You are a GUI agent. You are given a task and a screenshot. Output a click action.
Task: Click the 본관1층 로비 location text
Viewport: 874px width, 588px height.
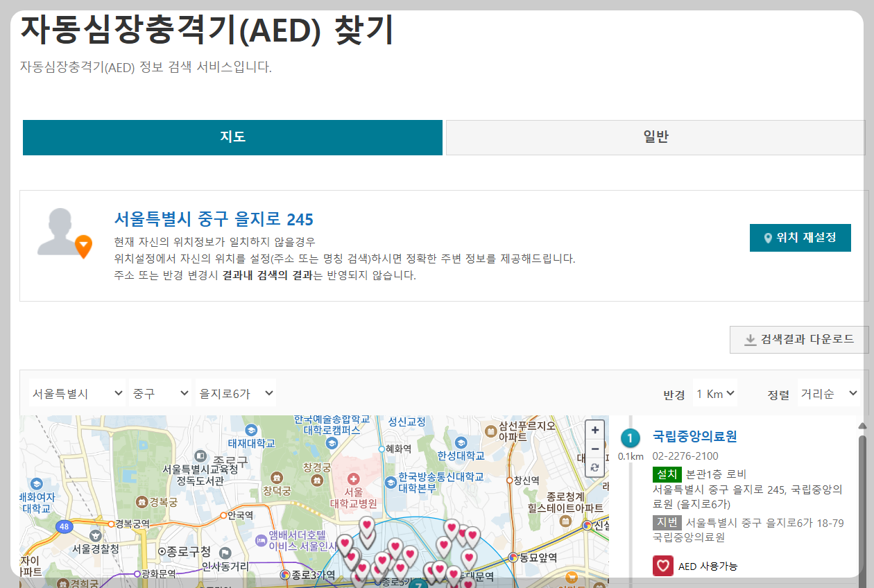pos(716,474)
